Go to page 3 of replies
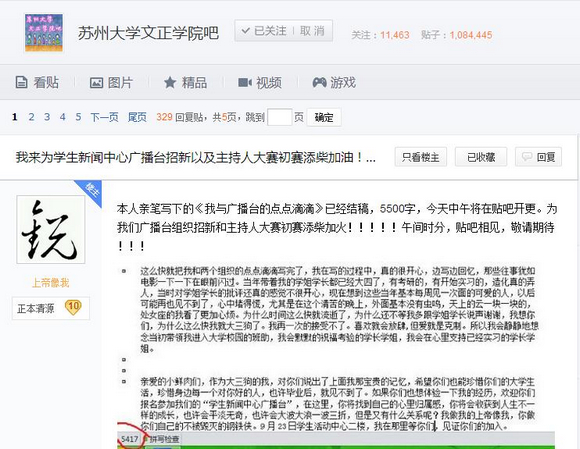 coord(47,117)
